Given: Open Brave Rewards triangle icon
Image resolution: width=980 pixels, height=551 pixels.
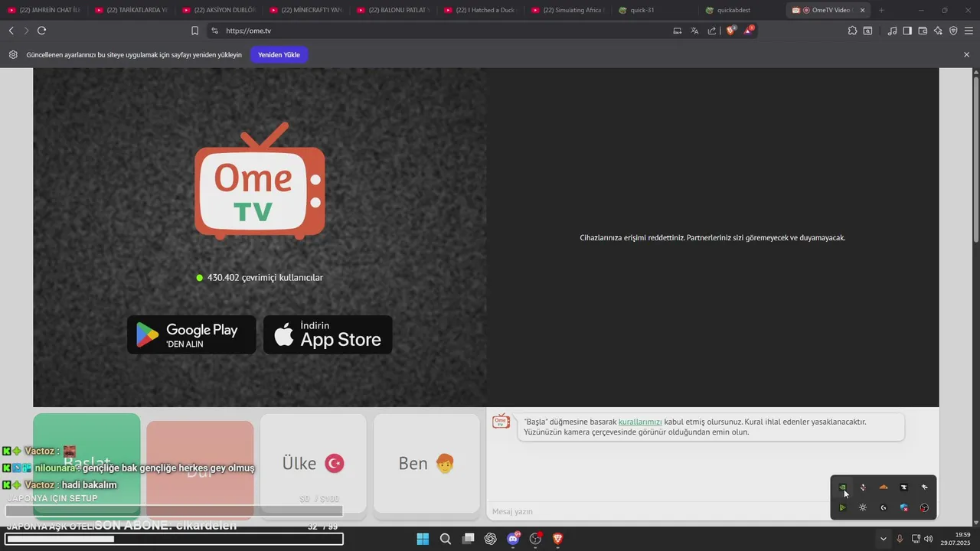Looking at the screenshot, I should (749, 31).
